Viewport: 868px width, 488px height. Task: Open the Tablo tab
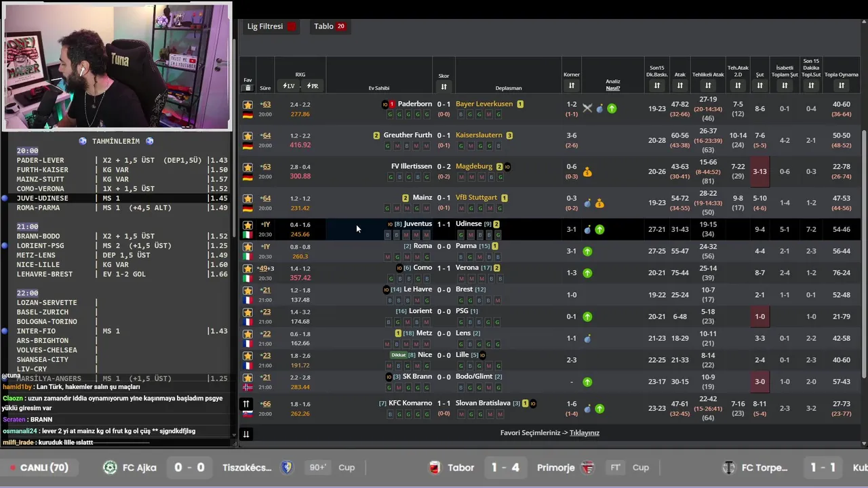pyautogui.click(x=330, y=26)
